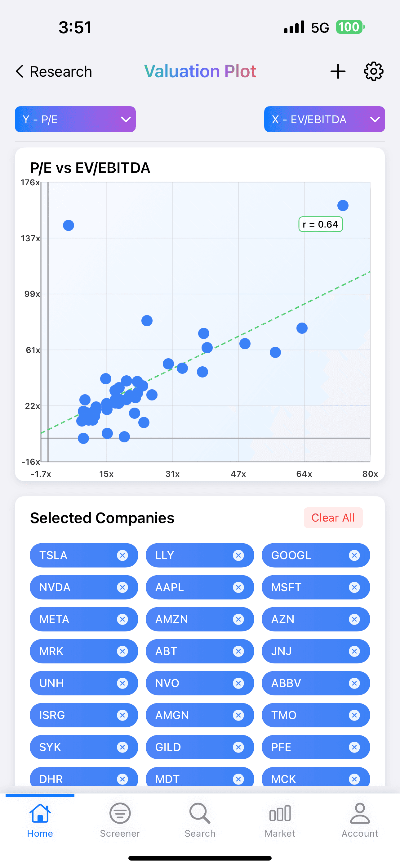
Task: Switch to the Screener tab
Action: pyautogui.click(x=120, y=820)
